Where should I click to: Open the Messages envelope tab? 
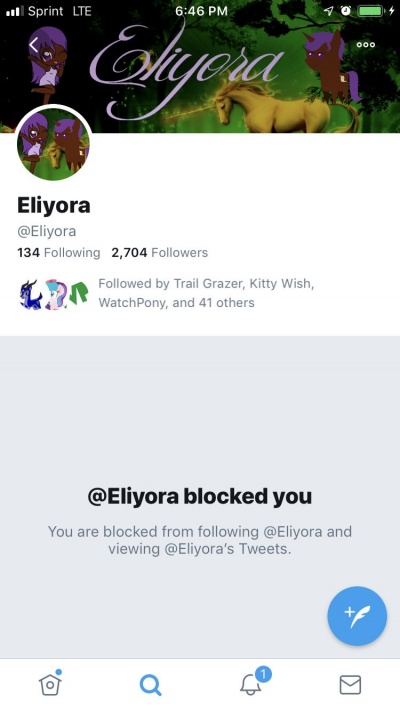pyautogui.click(x=350, y=685)
